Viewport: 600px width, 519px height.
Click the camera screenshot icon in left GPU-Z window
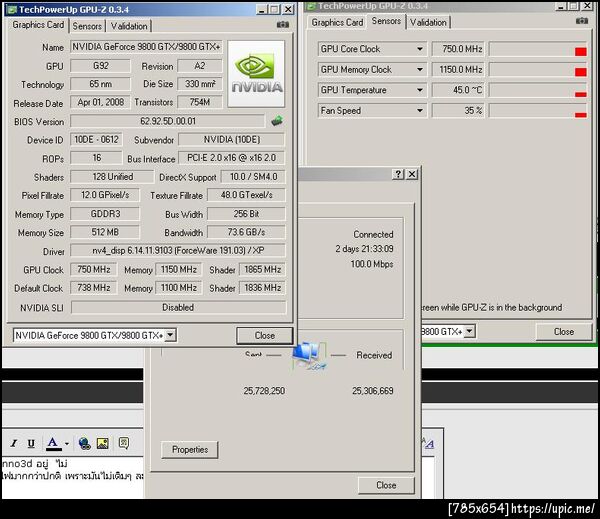[283, 24]
